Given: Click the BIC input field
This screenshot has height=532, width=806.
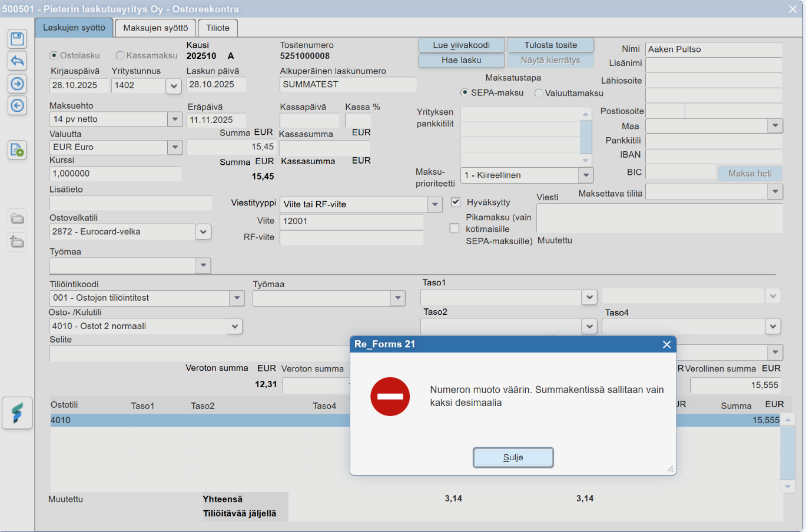Looking at the screenshot, I should 681,172.
